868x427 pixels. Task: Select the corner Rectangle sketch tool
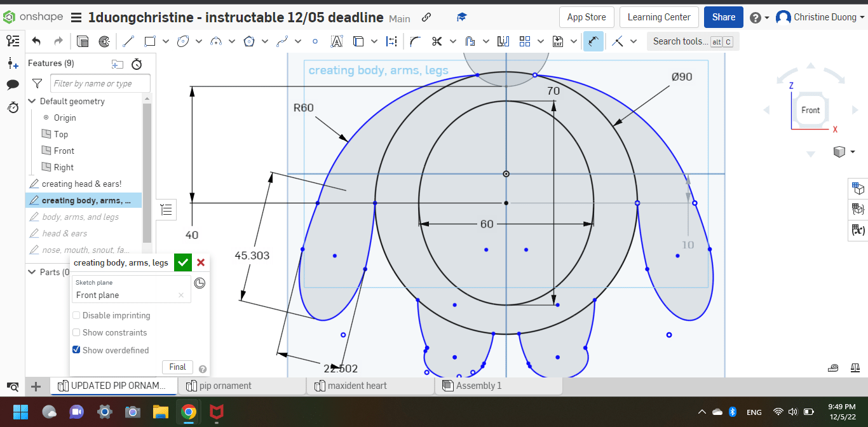150,41
